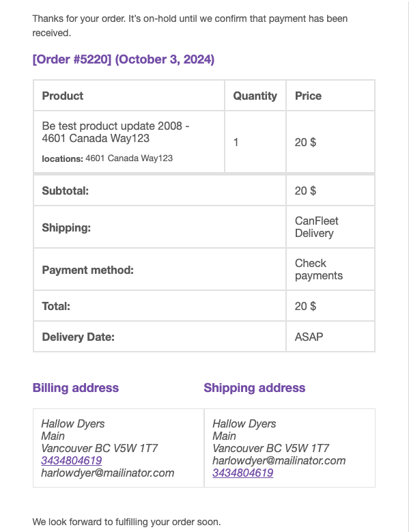This screenshot has width=409, height=532.
Task: Click the Billing address heading
Action: 76,388
